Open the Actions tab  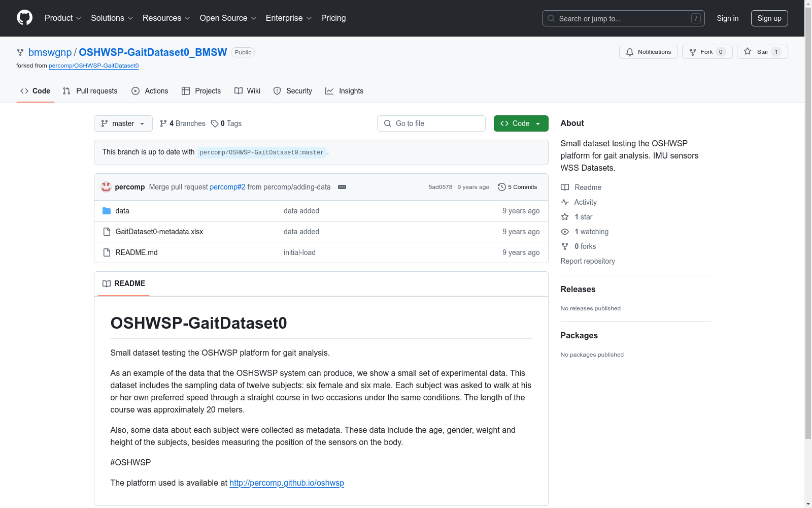coord(150,91)
